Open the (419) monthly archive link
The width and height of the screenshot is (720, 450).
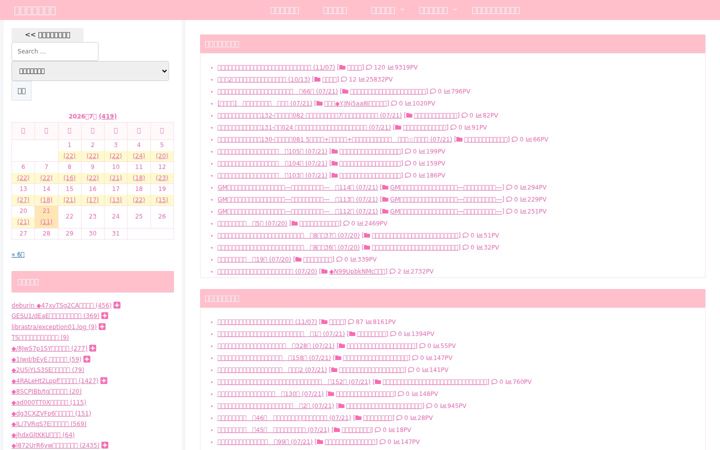click(107, 116)
